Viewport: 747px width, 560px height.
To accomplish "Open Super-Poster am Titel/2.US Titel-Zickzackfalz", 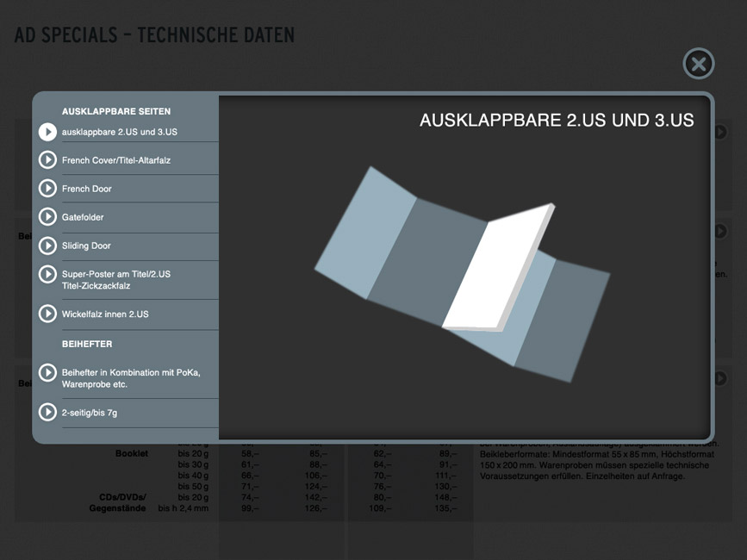I will [x=116, y=280].
